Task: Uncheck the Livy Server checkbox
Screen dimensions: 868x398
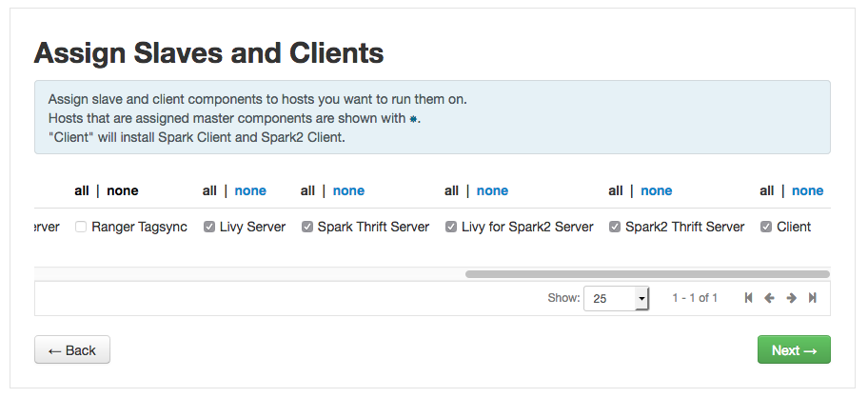Action: 209,228
